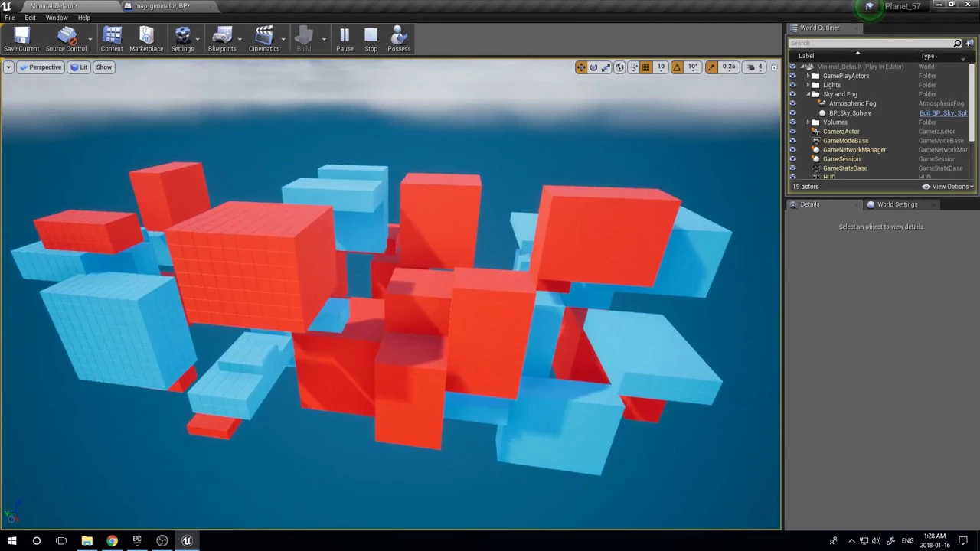
Task: Click the Possess player icon
Action: click(x=399, y=40)
